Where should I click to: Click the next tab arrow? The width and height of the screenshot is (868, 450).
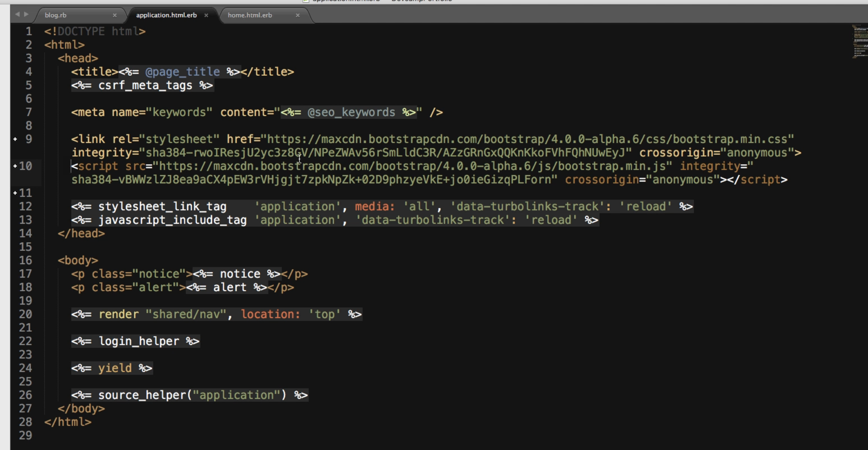pos(26,14)
